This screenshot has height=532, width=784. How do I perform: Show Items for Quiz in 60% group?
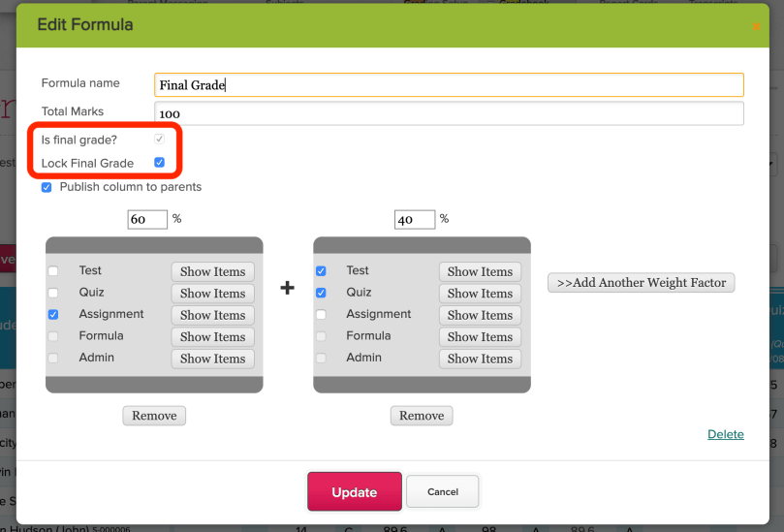pos(212,294)
